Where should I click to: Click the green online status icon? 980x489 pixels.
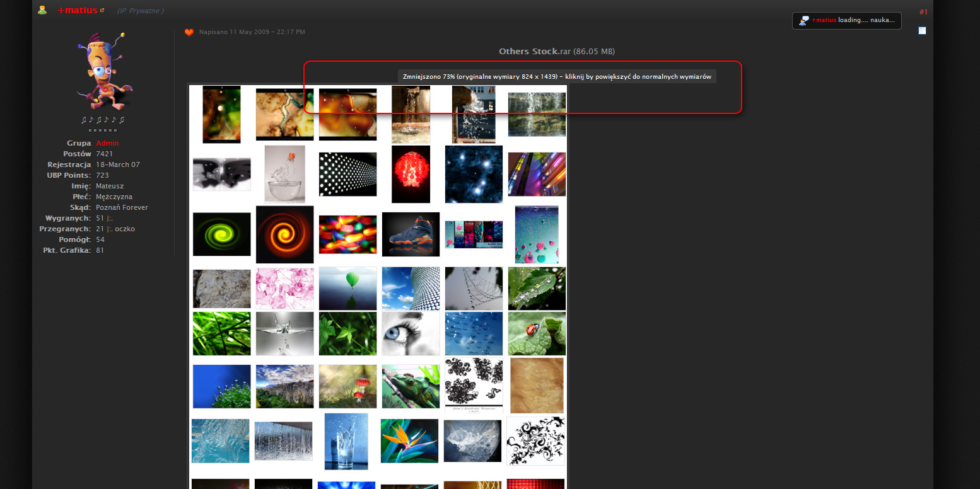42,10
